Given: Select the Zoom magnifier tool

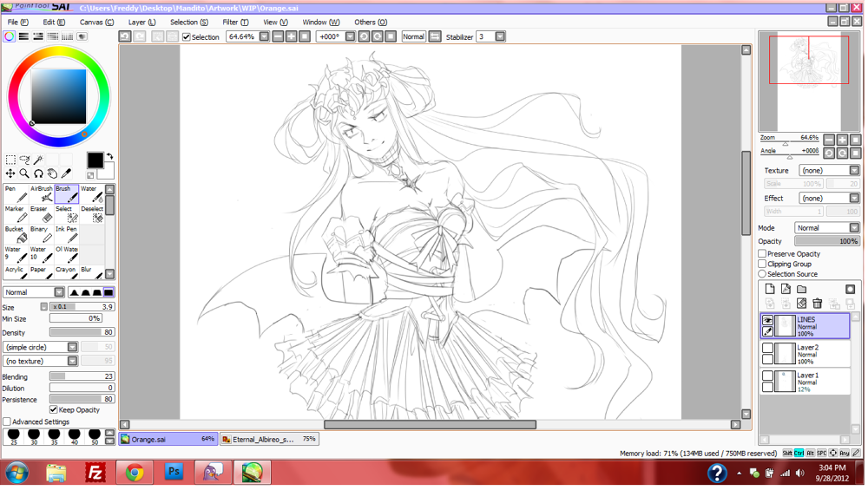Looking at the screenshot, I should [x=24, y=174].
